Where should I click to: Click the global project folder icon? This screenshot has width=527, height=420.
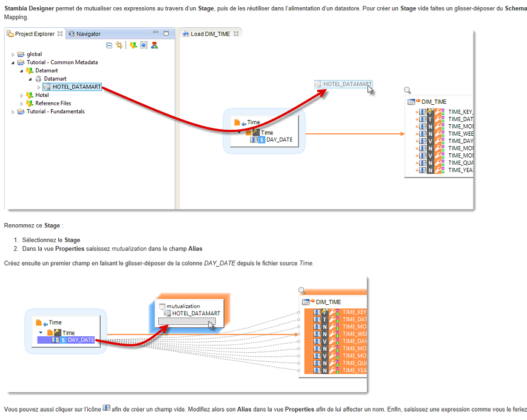(21, 54)
